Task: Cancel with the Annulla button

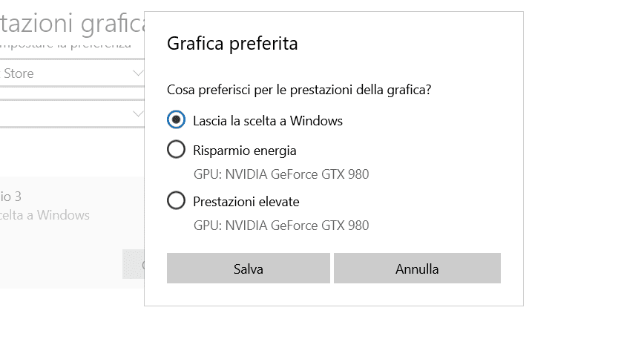Action: [417, 269]
